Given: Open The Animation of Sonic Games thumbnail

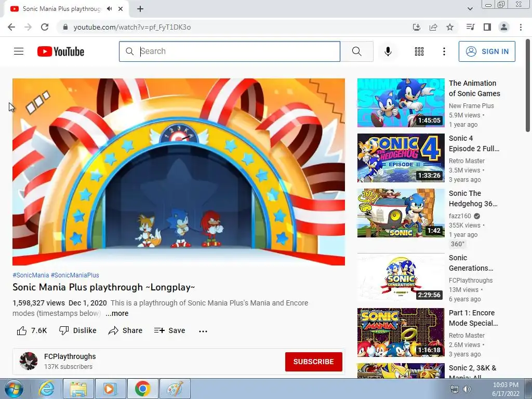Looking at the screenshot, I should [x=401, y=103].
